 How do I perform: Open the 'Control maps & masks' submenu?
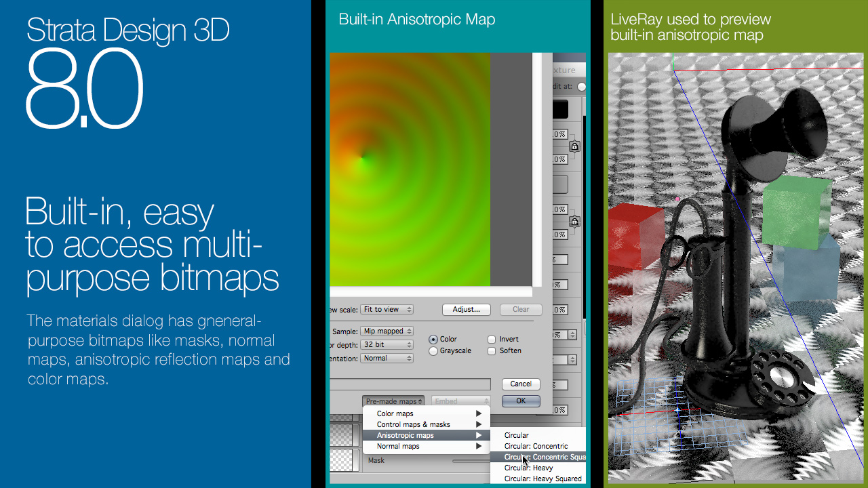click(426, 424)
